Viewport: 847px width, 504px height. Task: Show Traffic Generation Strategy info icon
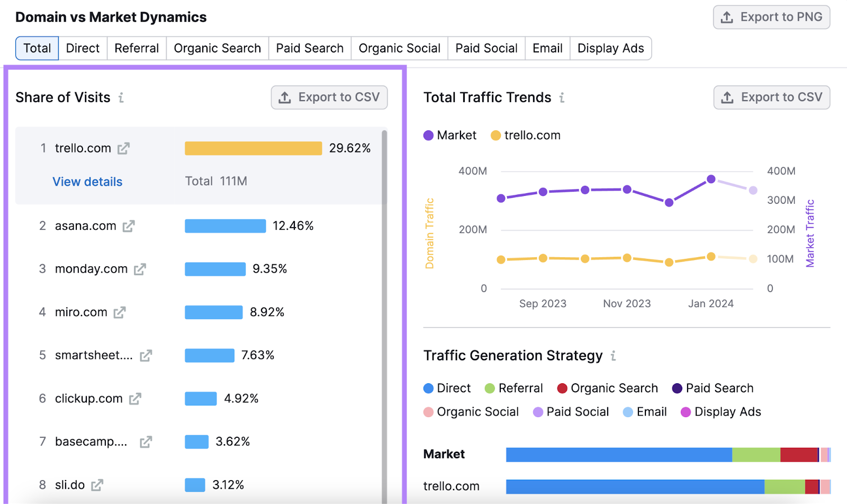coord(613,356)
